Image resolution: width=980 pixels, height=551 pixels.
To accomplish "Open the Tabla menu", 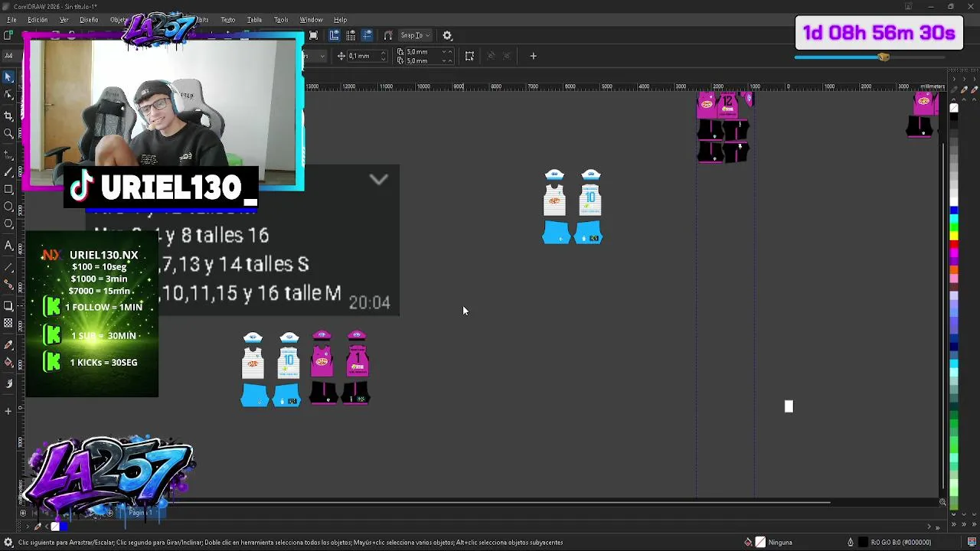I will coord(254,20).
